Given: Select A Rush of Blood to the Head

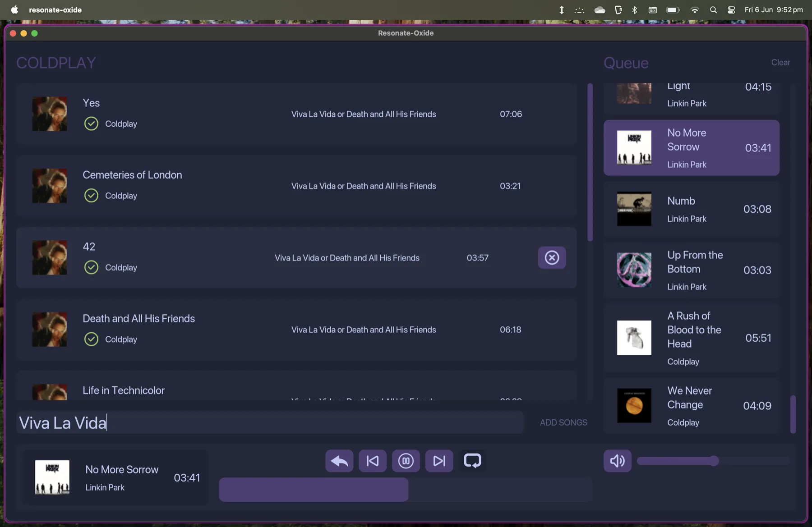Looking at the screenshot, I should [691, 338].
